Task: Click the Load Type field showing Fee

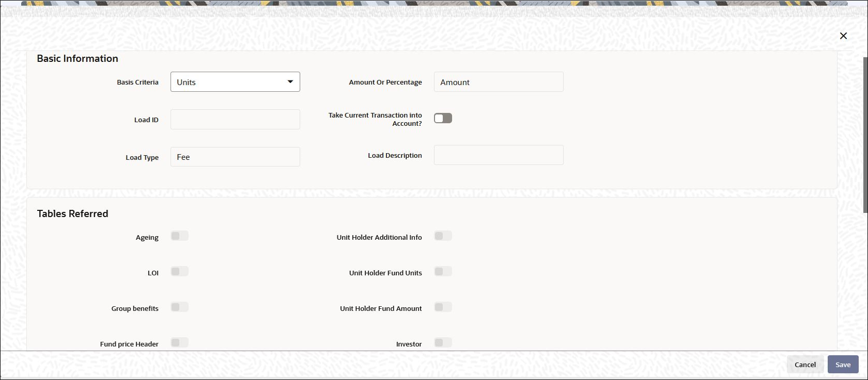Action: point(235,157)
